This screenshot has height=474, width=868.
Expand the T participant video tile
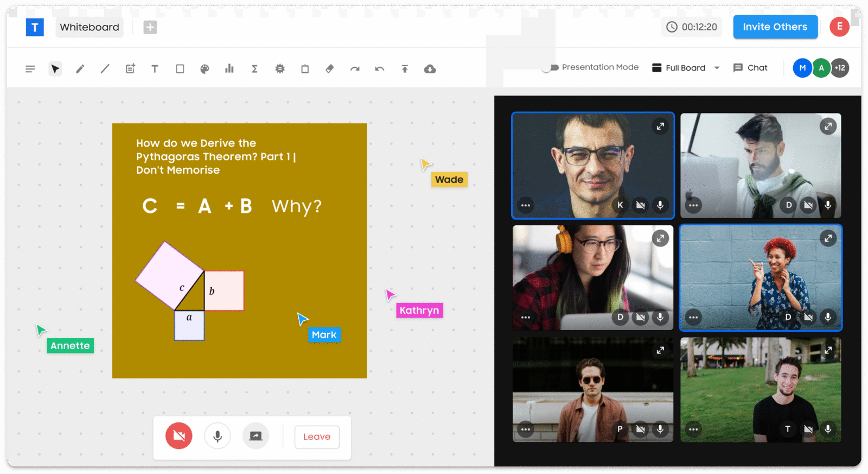828,350
